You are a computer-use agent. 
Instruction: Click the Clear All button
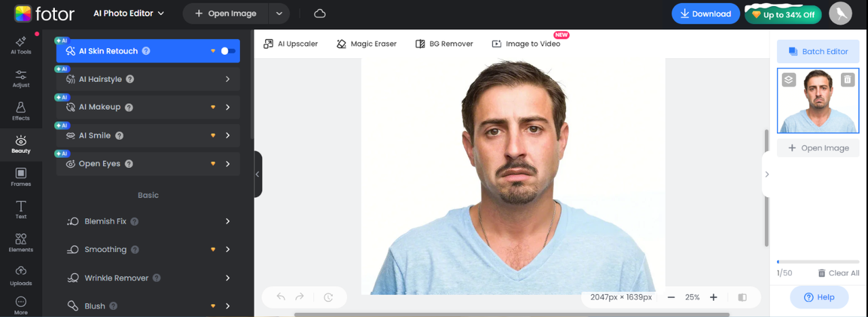pyautogui.click(x=838, y=273)
